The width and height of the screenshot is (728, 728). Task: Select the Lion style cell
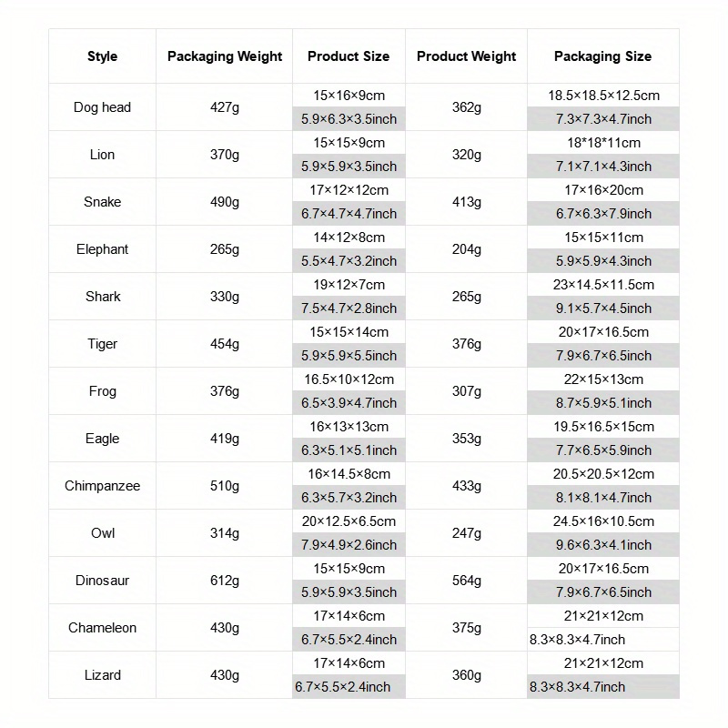pyautogui.click(x=102, y=155)
